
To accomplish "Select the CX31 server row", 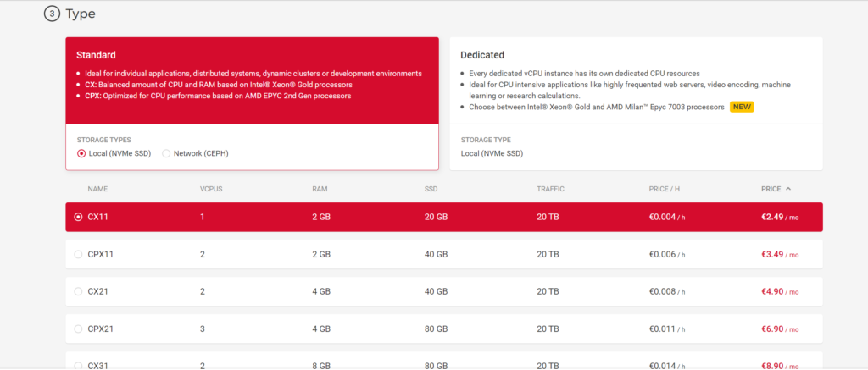I will 79,364.
